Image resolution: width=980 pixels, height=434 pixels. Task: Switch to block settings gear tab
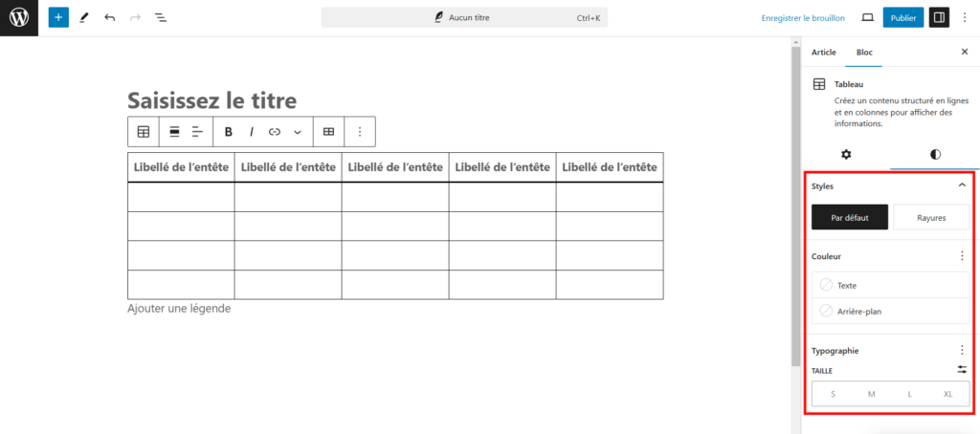click(846, 154)
